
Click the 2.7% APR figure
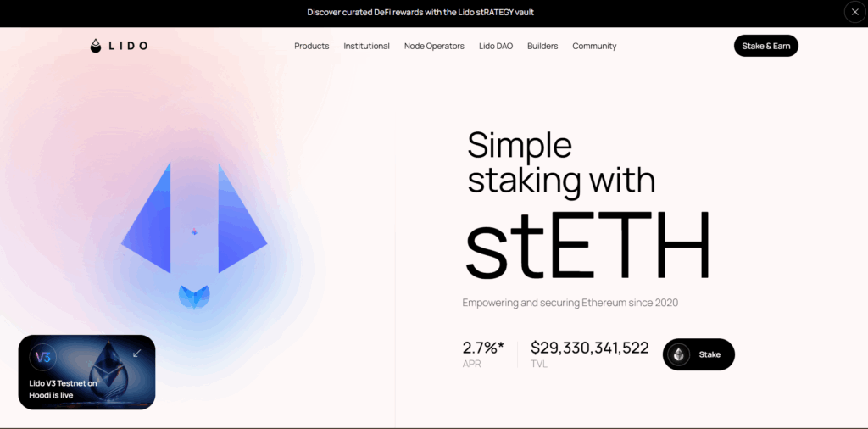483,348
